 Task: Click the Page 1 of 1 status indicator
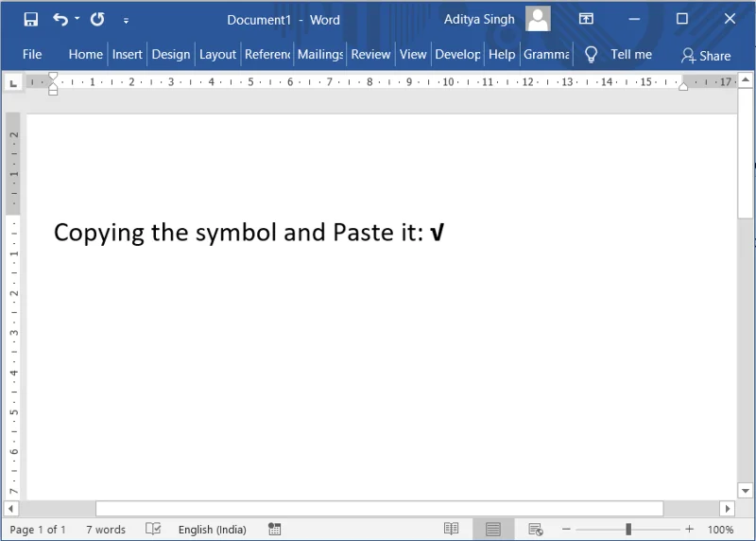click(x=37, y=530)
